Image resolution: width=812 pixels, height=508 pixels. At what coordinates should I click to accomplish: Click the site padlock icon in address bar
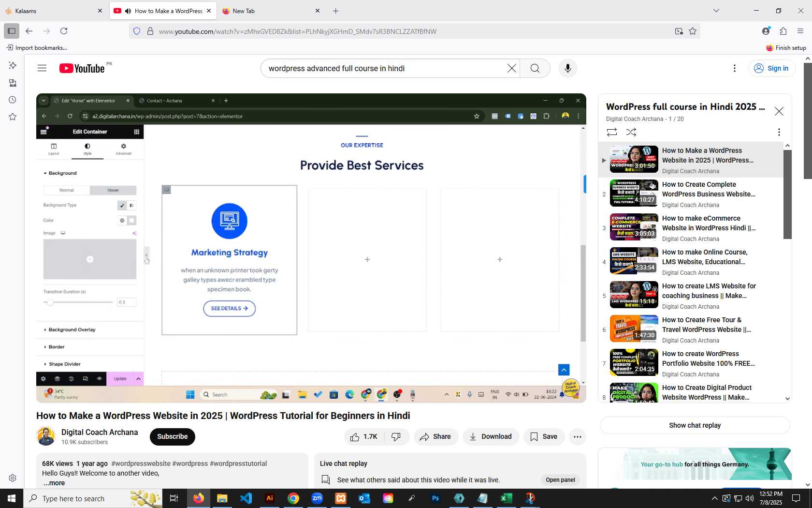tap(150, 31)
